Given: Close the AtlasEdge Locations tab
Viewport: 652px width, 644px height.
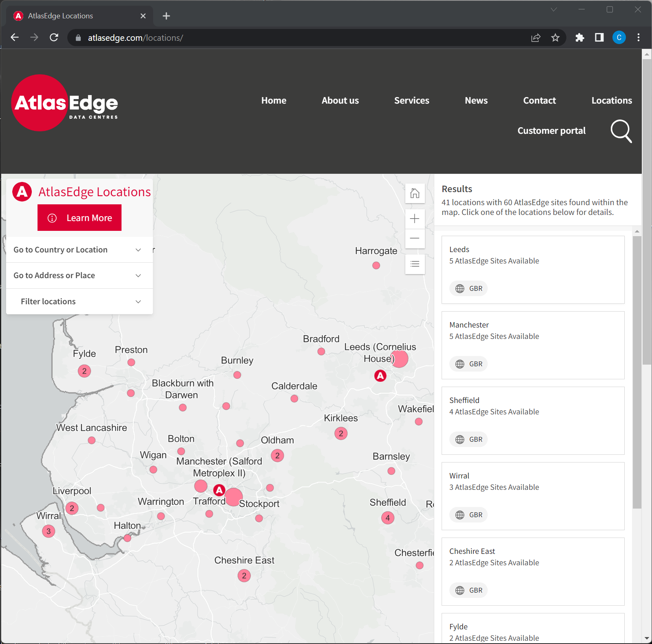Looking at the screenshot, I should 143,16.
